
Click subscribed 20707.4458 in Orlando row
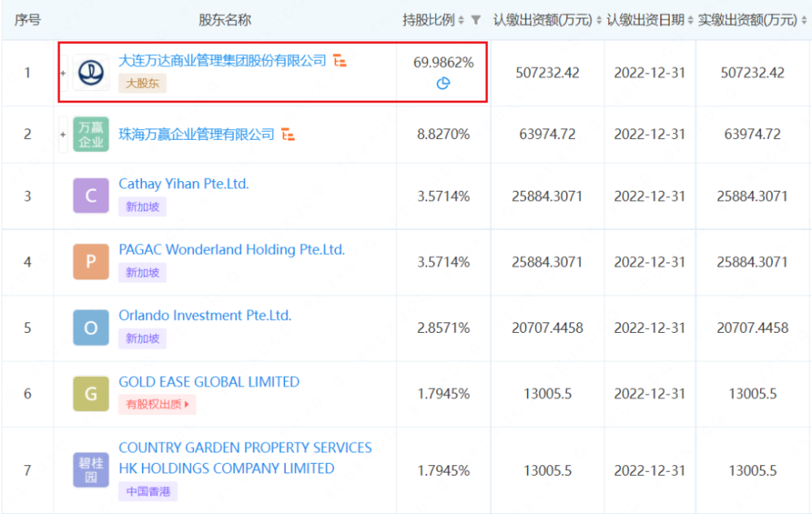[547, 328]
